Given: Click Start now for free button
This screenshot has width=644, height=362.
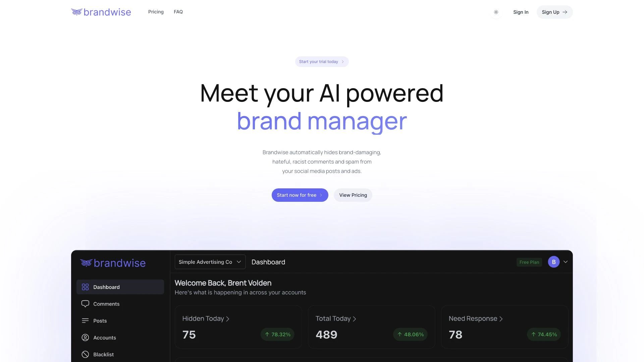Looking at the screenshot, I should tap(300, 195).
